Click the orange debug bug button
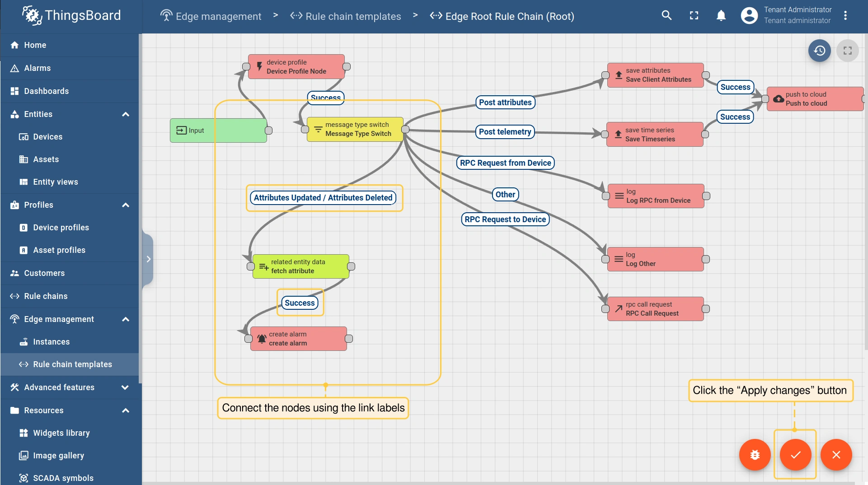The width and height of the screenshot is (868, 485). [755, 455]
